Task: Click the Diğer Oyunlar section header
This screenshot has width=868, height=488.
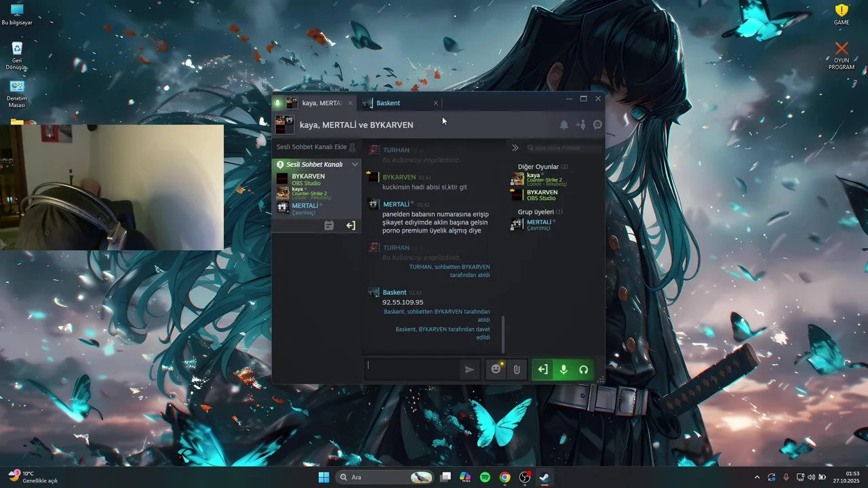Action: click(x=542, y=167)
